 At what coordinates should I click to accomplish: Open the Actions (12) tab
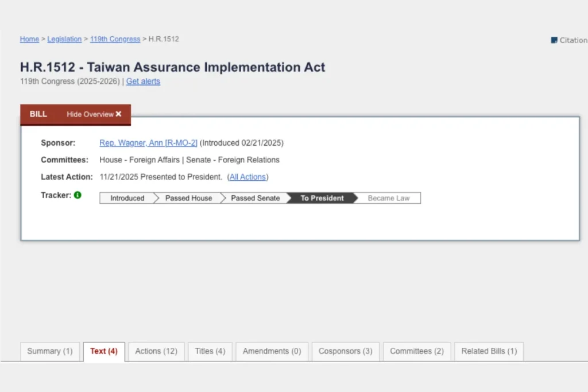click(x=156, y=351)
